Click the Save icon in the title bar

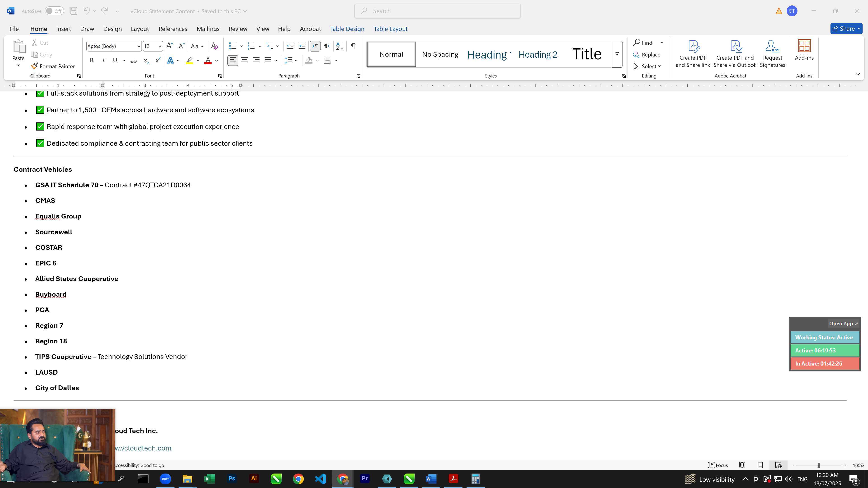pyautogui.click(x=73, y=11)
